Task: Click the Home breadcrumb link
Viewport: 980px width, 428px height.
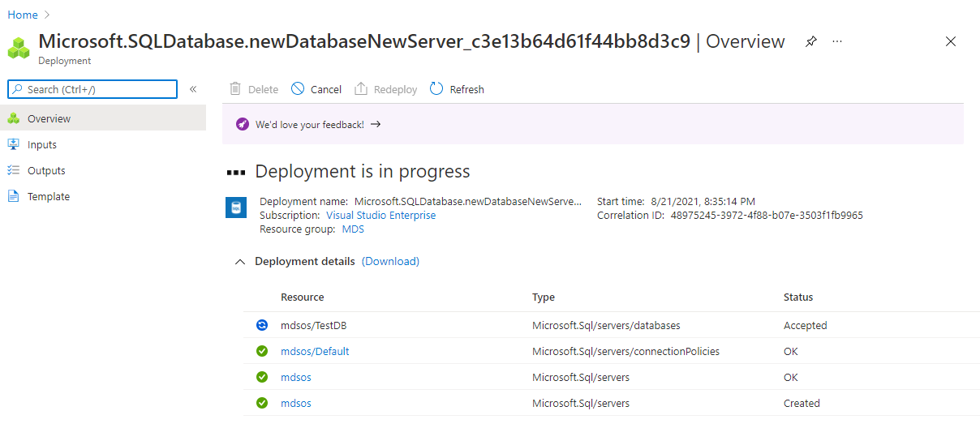Action: (23, 15)
